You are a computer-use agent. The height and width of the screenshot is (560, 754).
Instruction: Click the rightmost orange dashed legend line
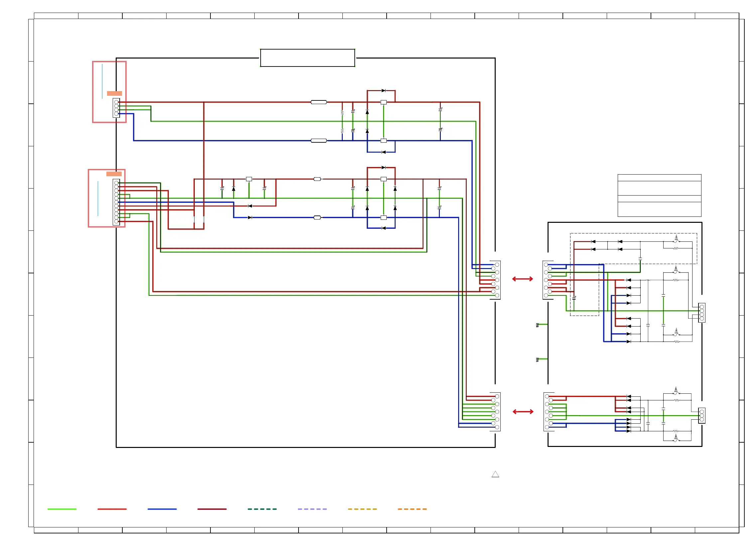412,509
